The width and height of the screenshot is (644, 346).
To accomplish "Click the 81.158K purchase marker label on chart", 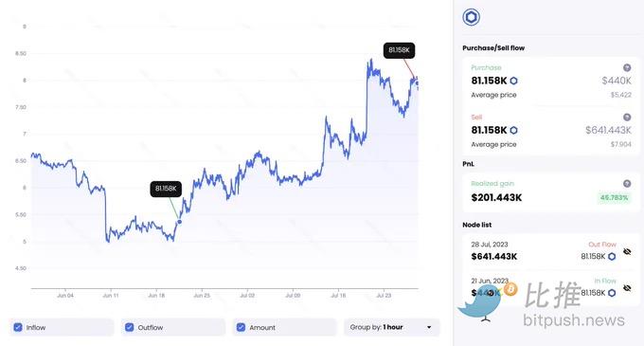I will tap(166, 189).
